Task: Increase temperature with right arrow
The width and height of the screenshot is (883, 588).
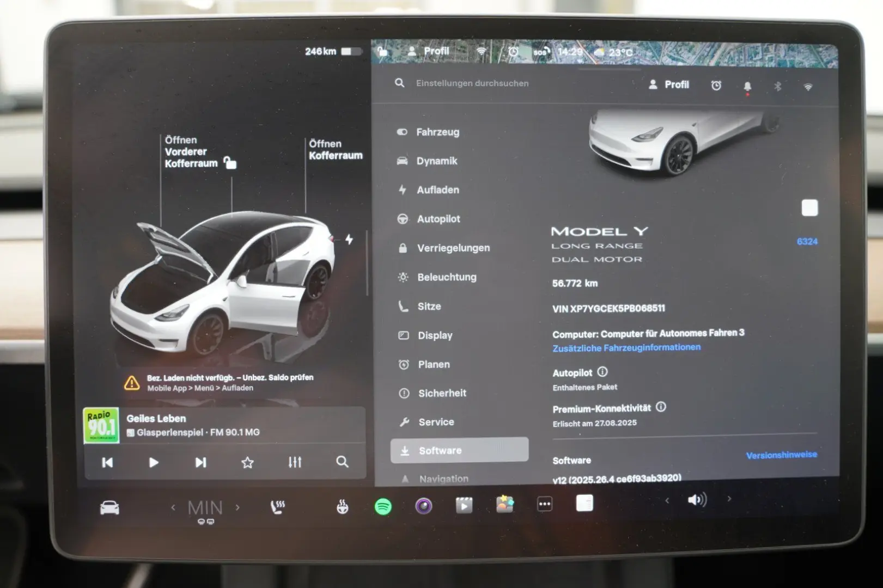Action: click(238, 507)
